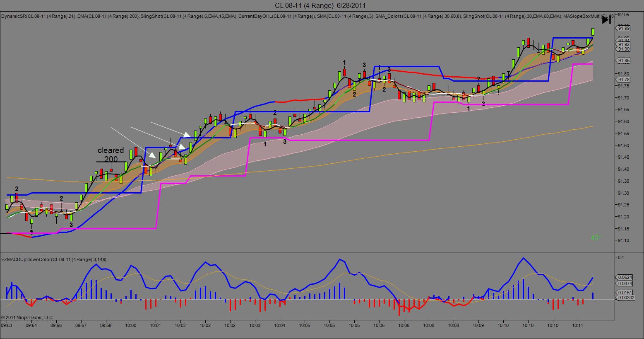Click the 09:54 time axis label
The width and height of the screenshot is (644, 339).
[31, 326]
